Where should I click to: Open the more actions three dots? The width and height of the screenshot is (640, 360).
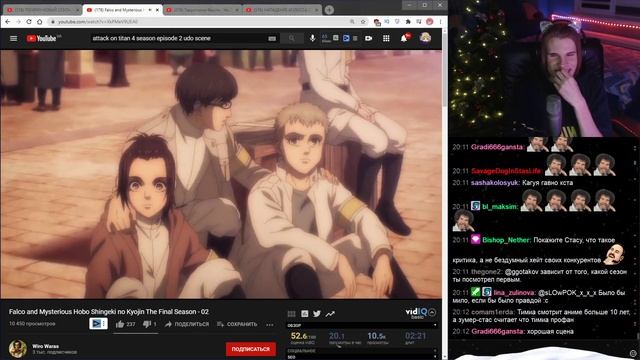[x=270, y=324]
